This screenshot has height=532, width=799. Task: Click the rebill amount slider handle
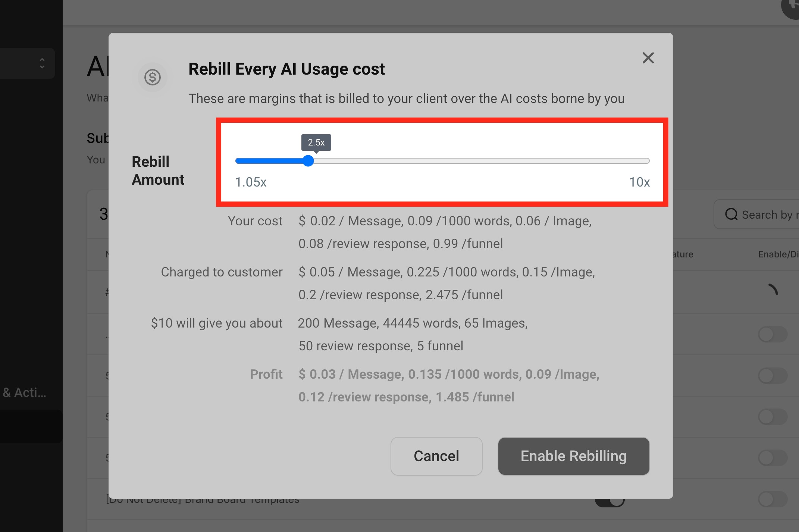pyautogui.click(x=308, y=161)
